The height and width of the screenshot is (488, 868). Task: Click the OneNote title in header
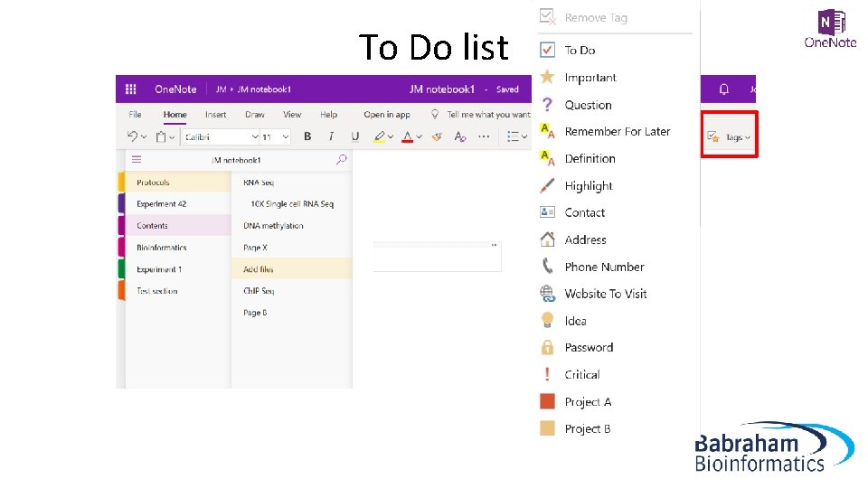[175, 89]
